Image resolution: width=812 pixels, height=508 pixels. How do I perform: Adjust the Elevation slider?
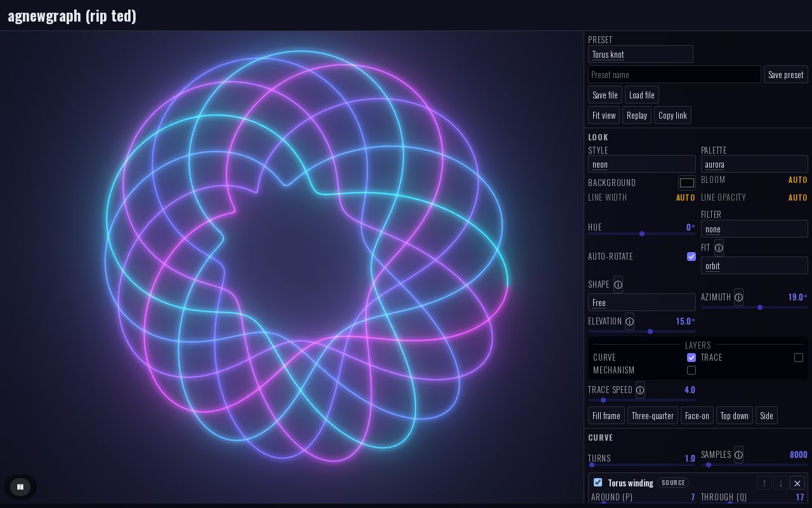pos(642,331)
